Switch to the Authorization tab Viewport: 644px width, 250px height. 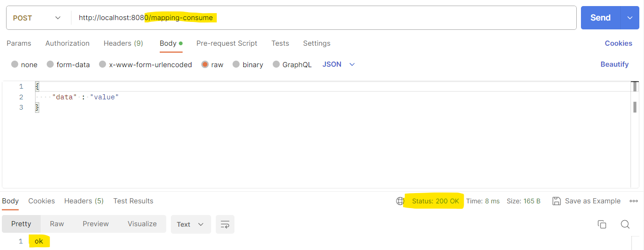coord(67,43)
